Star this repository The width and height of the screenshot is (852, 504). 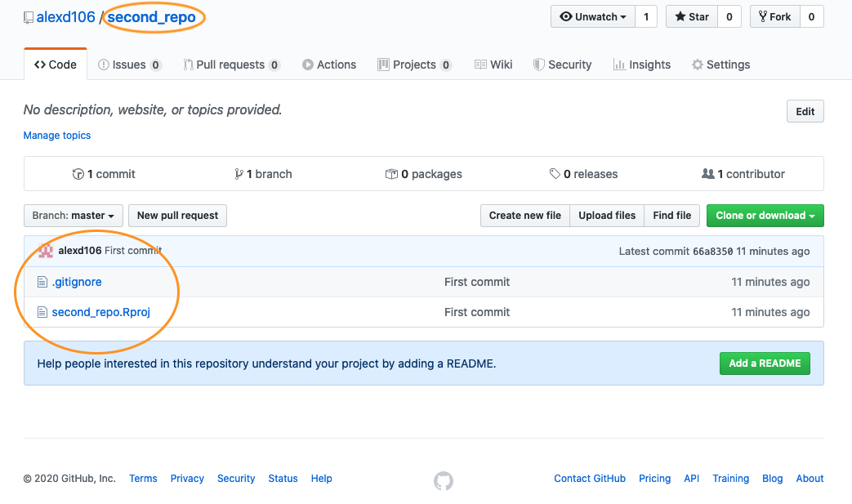pyautogui.click(x=692, y=17)
